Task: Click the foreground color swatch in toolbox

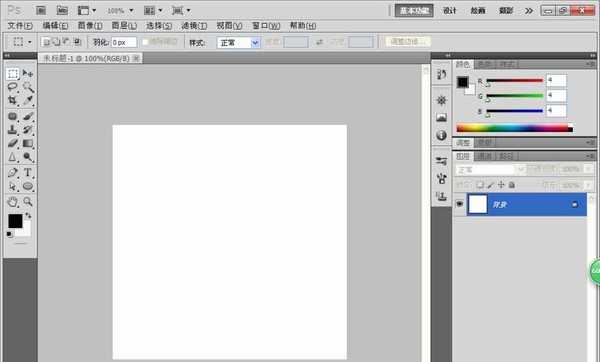Action: point(15,221)
